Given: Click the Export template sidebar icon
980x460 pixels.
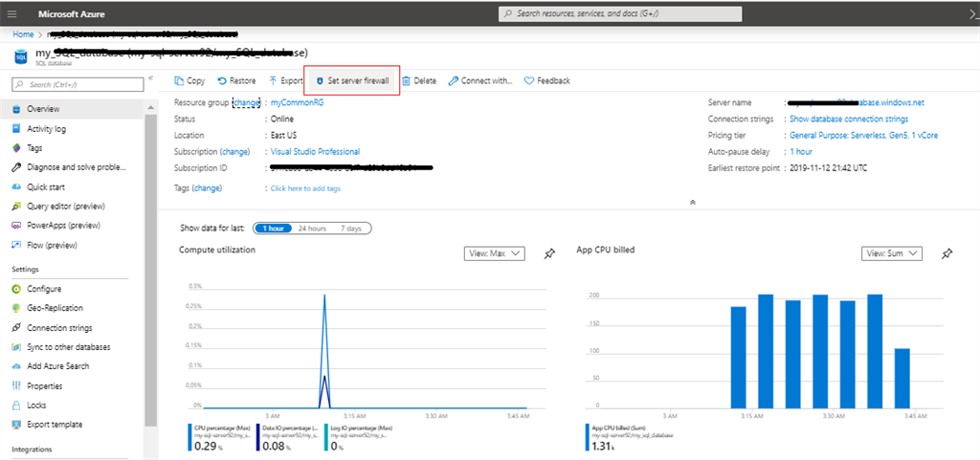Looking at the screenshot, I should (17, 425).
